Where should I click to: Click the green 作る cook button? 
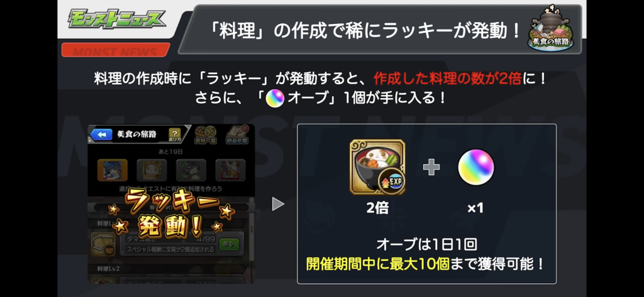[229, 244]
